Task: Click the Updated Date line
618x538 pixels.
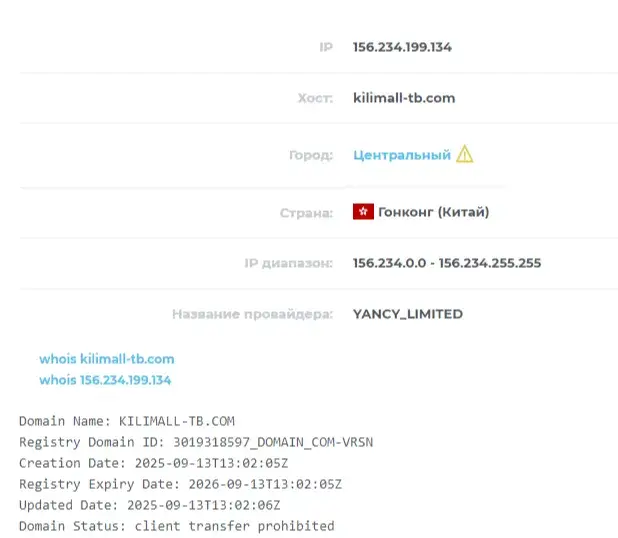Action: click(x=150, y=505)
